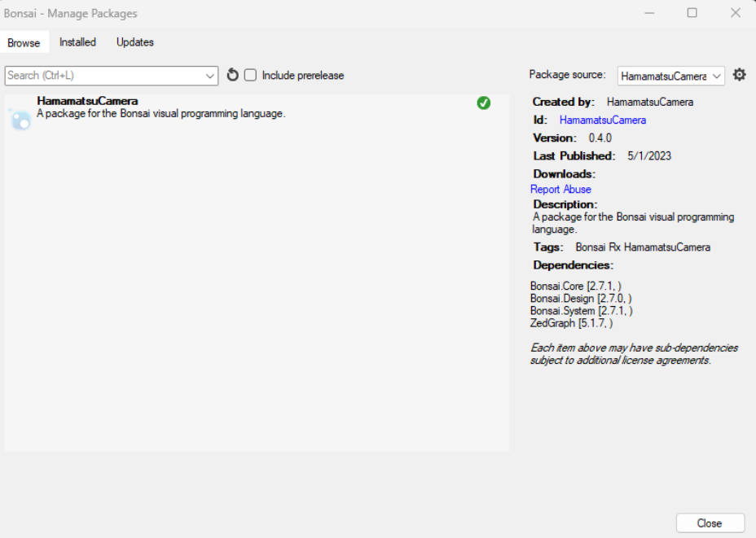Click the HamamatsuCamera package icon
Screen dimensions: 756x538
(20, 119)
